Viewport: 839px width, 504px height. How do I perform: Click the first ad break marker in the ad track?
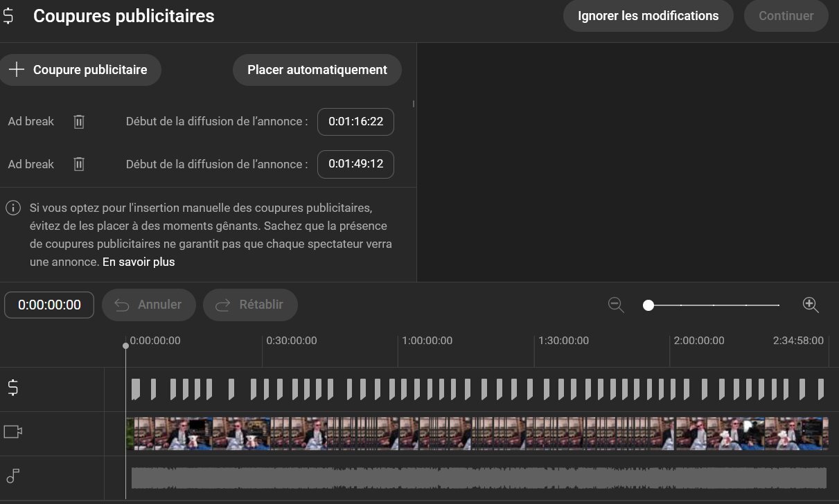[x=135, y=389]
